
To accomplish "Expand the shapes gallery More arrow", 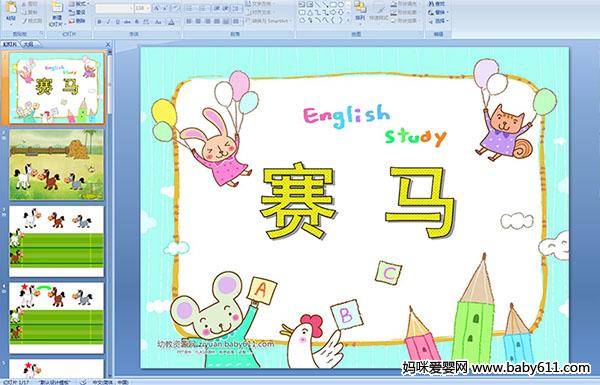I will click(x=348, y=20).
